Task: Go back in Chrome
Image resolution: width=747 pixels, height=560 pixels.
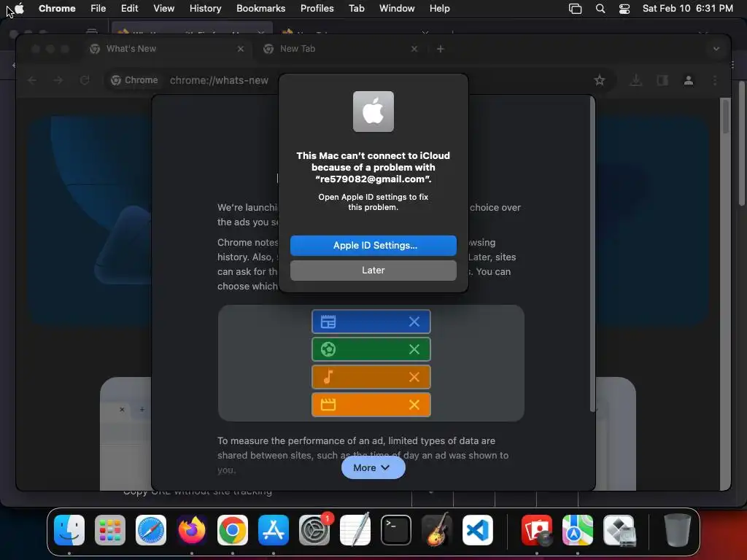Action: 32,80
